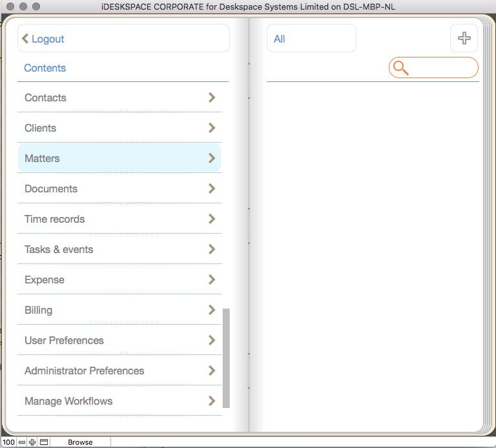Image resolution: width=496 pixels, height=448 pixels.
Task: Expand the Time records chevron arrow
Action: pos(212,219)
